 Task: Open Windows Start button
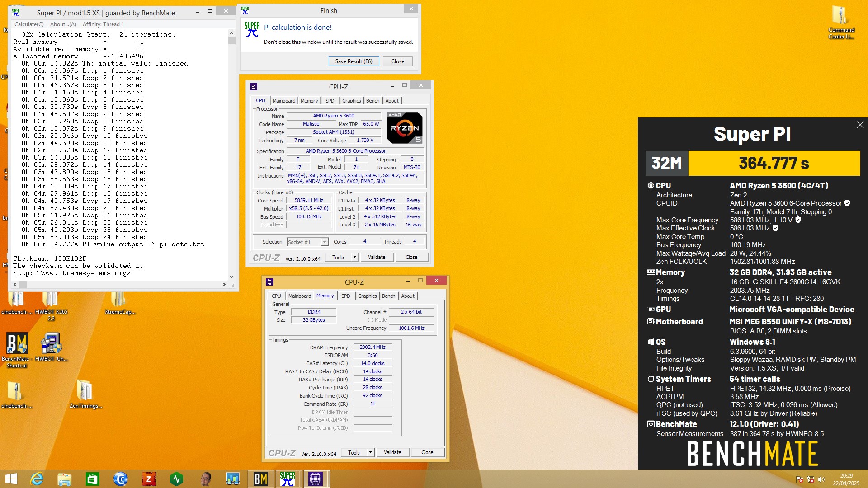(x=11, y=479)
